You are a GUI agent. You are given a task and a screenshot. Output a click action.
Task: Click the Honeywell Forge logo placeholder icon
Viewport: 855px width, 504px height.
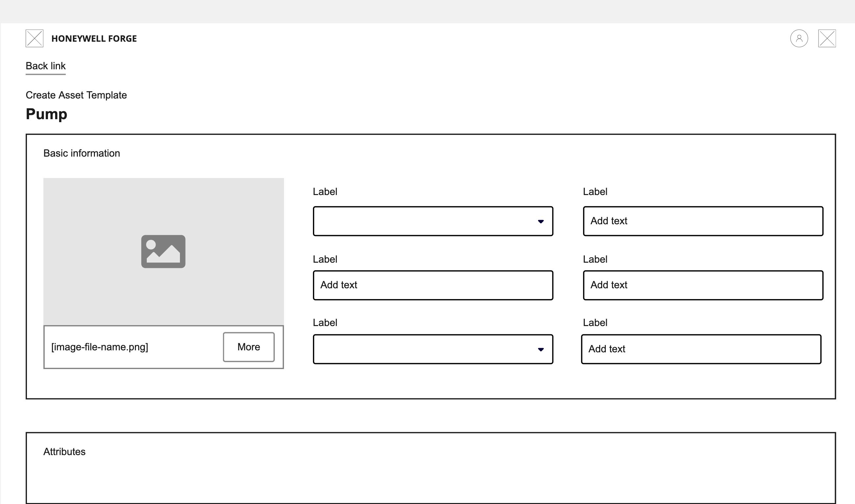(34, 38)
